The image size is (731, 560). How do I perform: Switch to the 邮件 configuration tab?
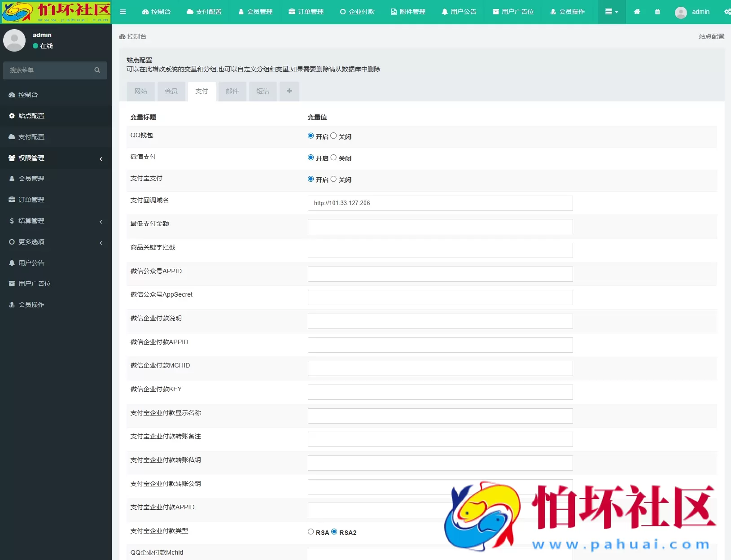coord(232,91)
